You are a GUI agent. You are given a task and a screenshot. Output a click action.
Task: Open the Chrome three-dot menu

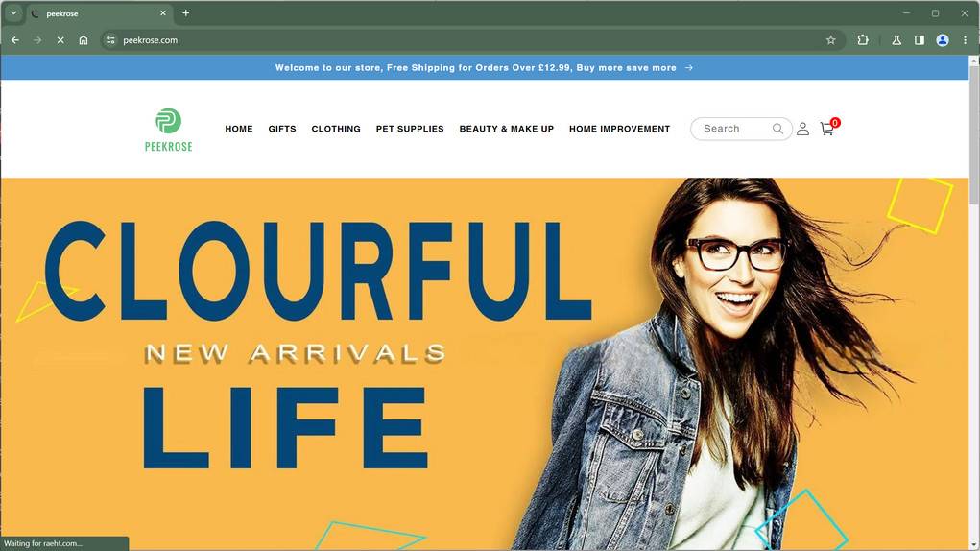click(965, 40)
